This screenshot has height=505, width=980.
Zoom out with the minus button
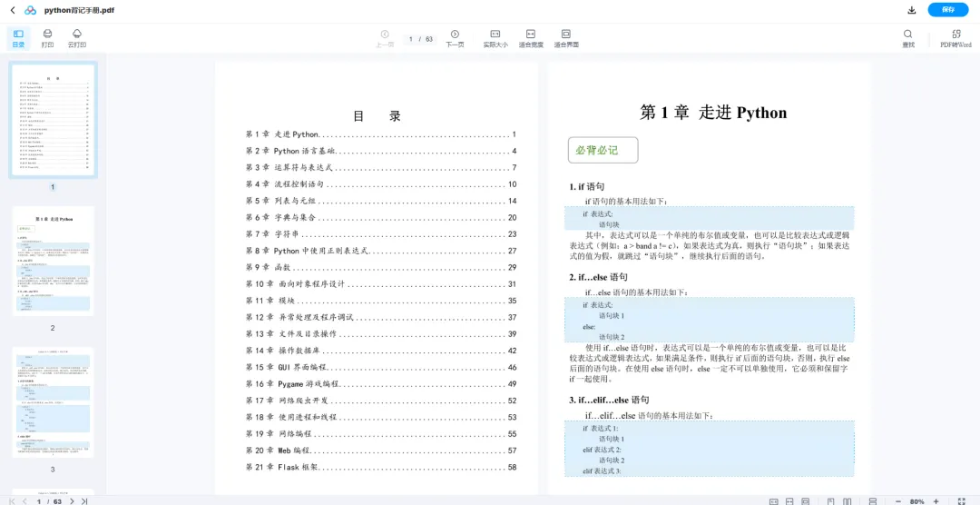[x=898, y=501]
